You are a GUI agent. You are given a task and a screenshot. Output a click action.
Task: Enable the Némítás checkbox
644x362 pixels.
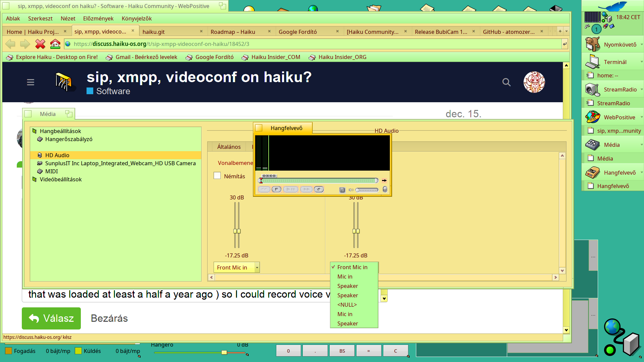[217, 176]
